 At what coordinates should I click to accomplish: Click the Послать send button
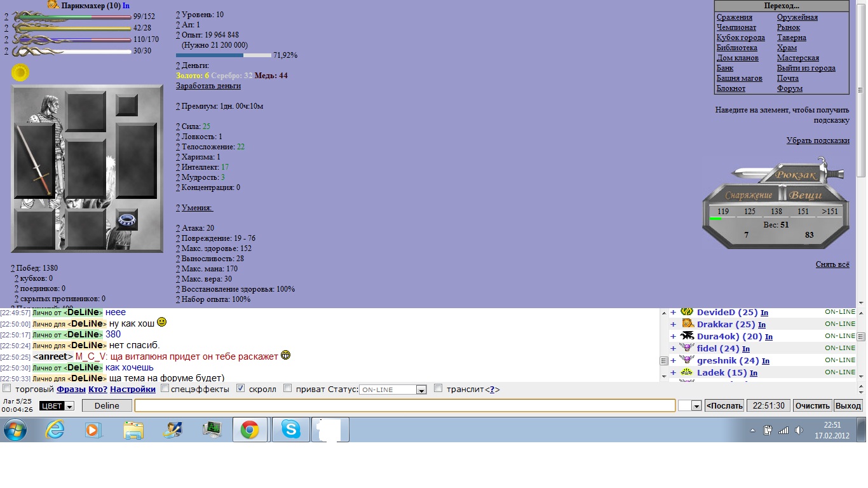tap(724, 405)
